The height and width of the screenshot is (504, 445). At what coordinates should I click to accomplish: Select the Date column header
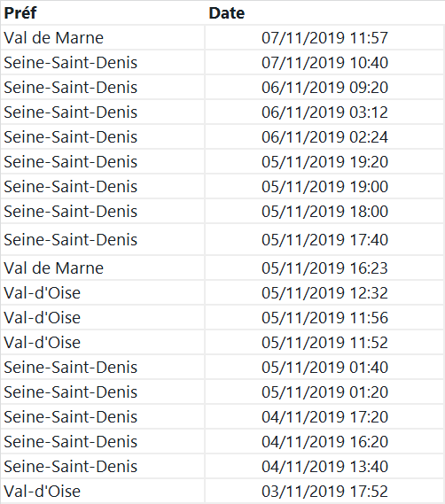324,13
